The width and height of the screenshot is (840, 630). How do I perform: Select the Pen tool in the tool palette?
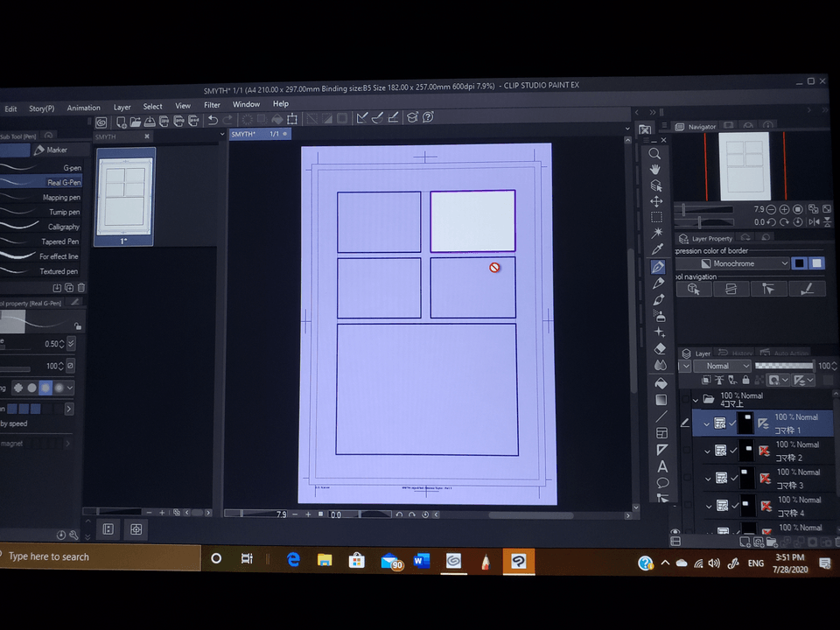tap(658, 266)
